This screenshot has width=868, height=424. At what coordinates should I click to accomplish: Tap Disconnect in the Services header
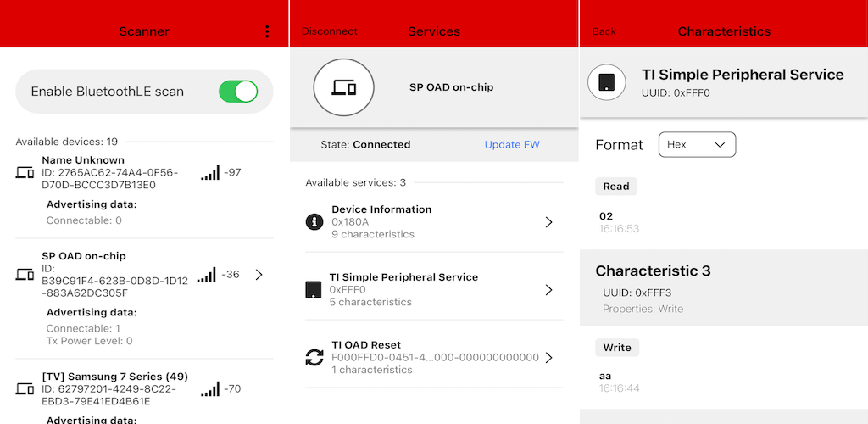pyautogui.click(x=330, y=31)
